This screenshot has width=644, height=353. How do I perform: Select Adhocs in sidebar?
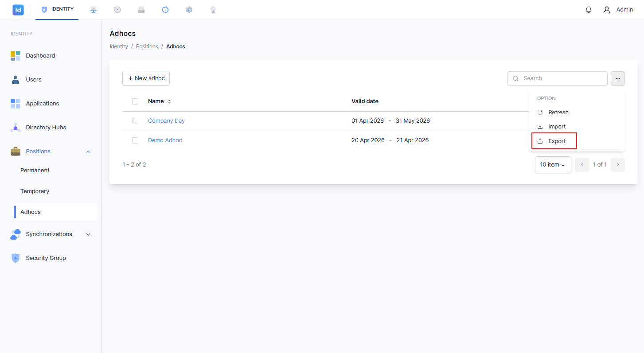click(x=55, y=212)
